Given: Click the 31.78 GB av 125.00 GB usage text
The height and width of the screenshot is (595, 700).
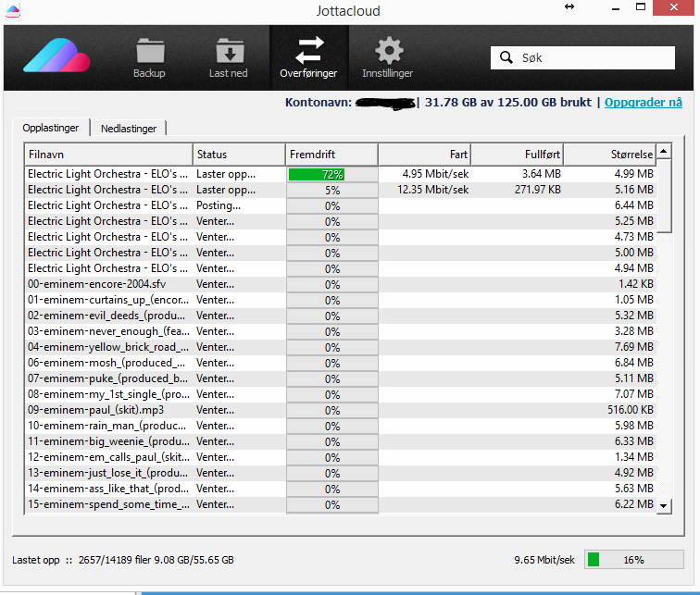Looking at the screenshot, I should 508,103.
